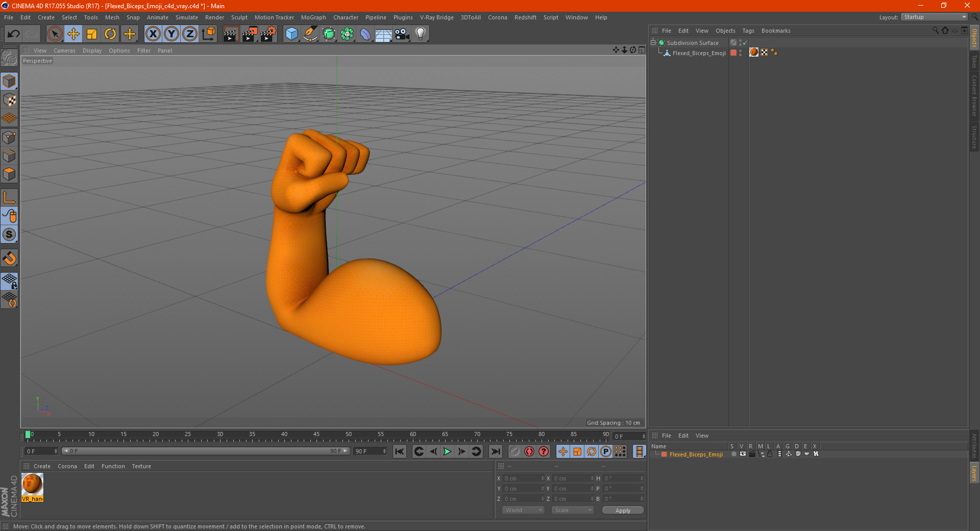The image size is (980, 531).
Task: Add a light object
Action: pos(421,34)
